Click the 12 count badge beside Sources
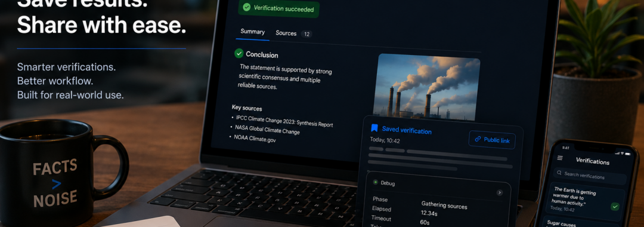Image resolution: width=644 pixels, height=227 pixels. click(306, 34)
